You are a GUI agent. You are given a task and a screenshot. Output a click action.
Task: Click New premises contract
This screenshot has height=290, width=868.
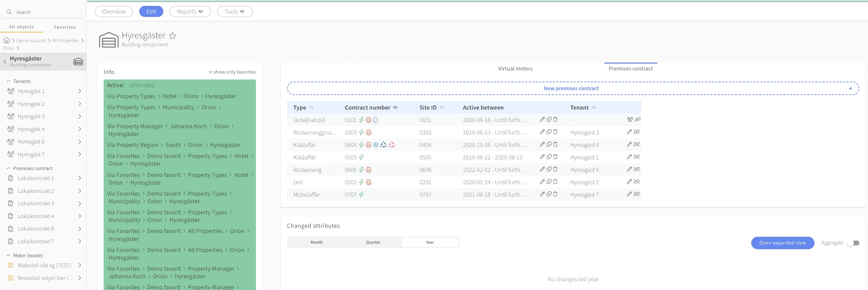click(x=571, y=88)
